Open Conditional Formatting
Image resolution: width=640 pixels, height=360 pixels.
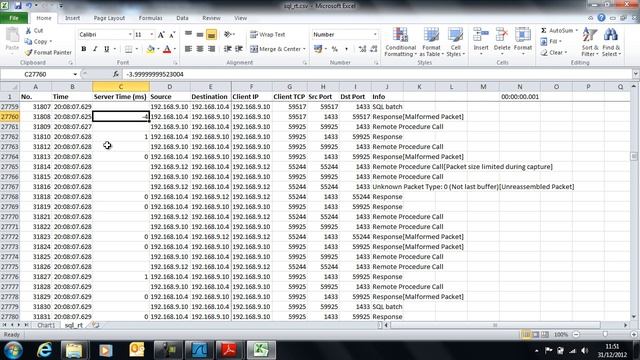pyautogui.click(x=400, y=42)
